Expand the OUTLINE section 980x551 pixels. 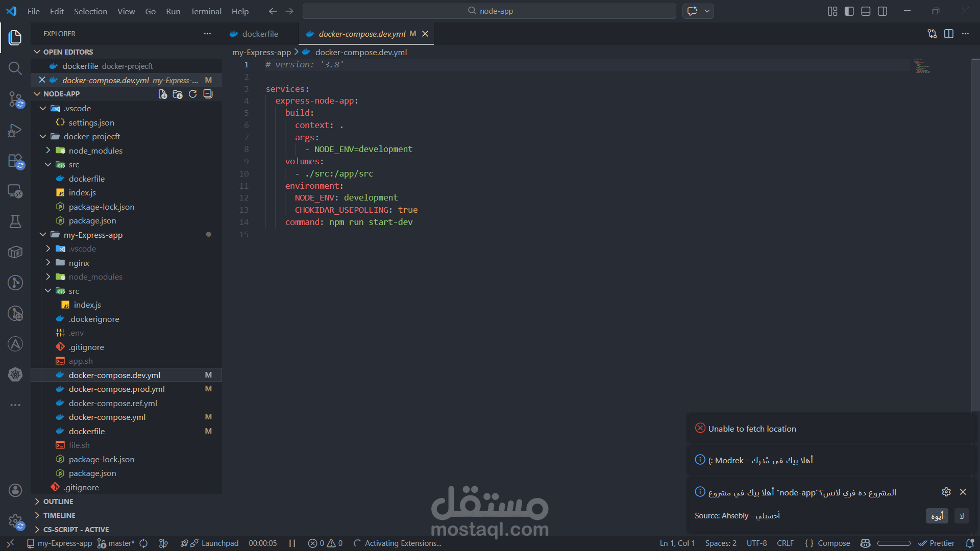tap(58, 502)
